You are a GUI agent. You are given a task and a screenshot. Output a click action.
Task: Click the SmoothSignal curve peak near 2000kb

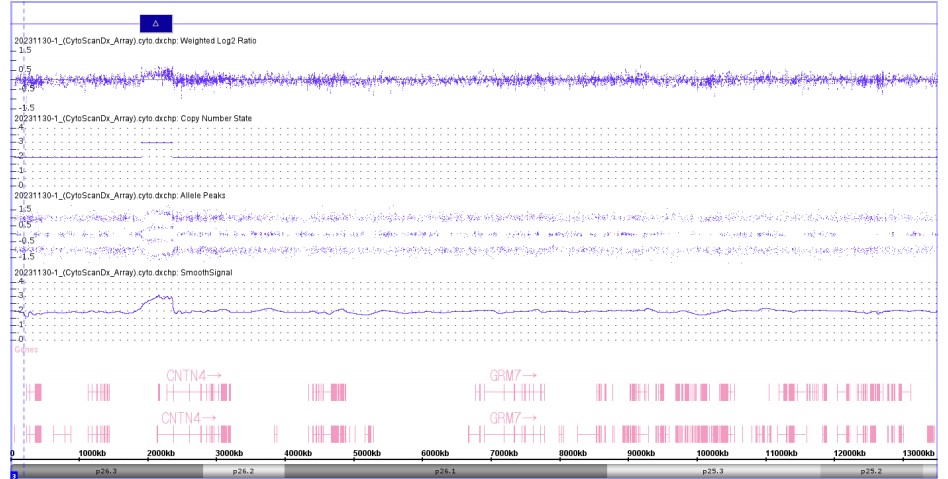(160, 297)
